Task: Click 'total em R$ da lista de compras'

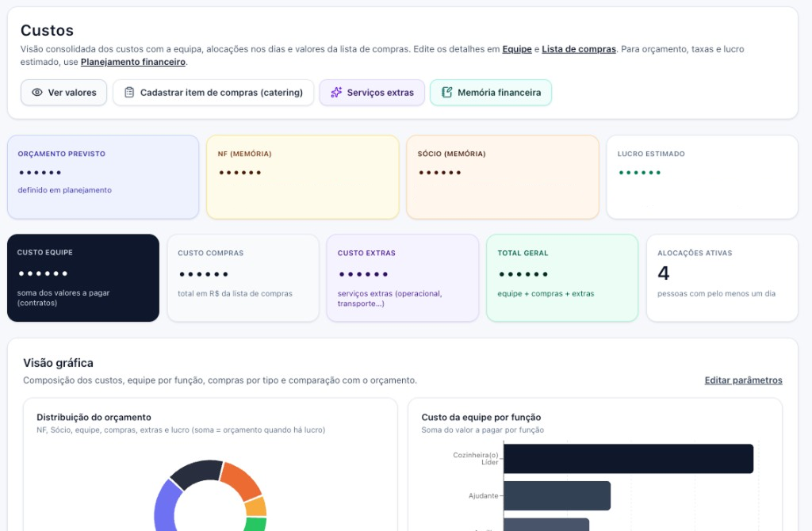Action: point(235,293)
